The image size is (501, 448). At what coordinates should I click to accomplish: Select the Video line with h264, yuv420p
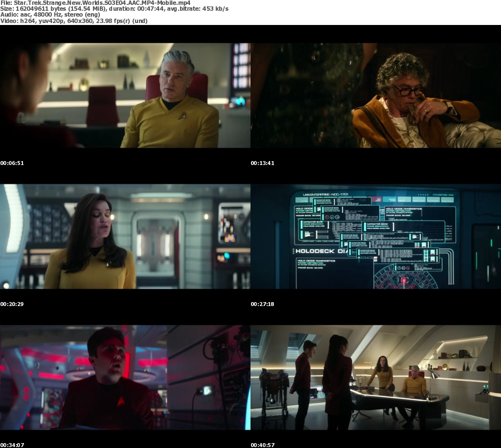74,21
